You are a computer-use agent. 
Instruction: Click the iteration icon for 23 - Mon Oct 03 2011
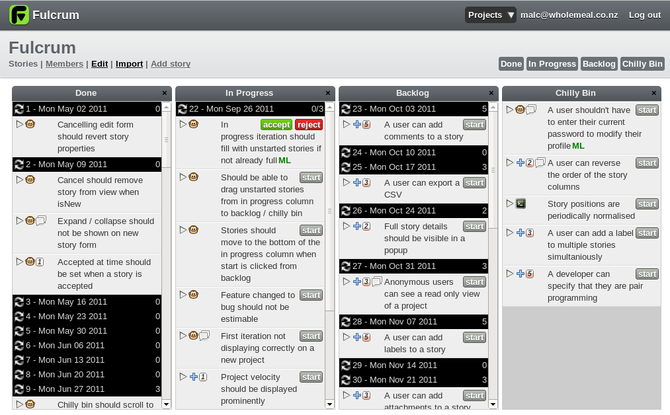346,109
